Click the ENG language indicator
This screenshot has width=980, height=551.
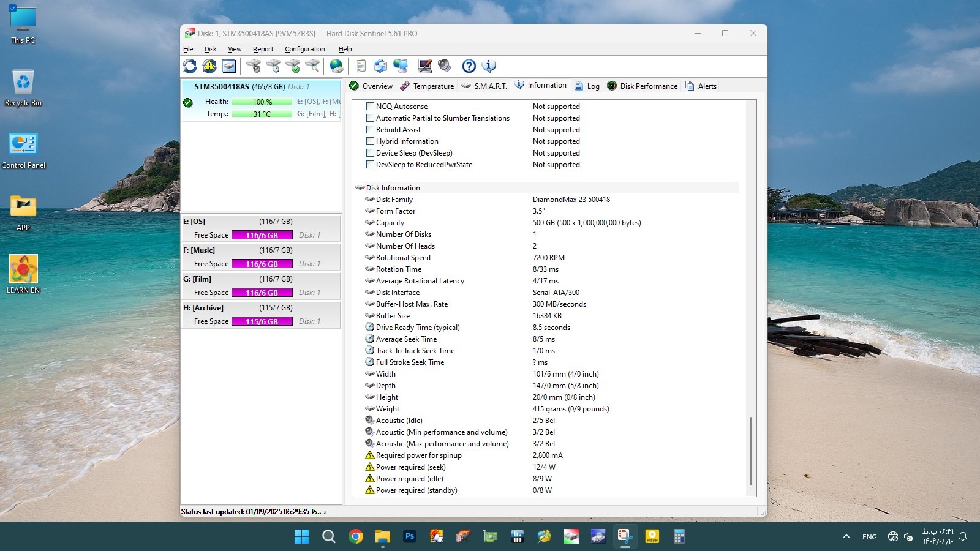click(x=869, y=537)
